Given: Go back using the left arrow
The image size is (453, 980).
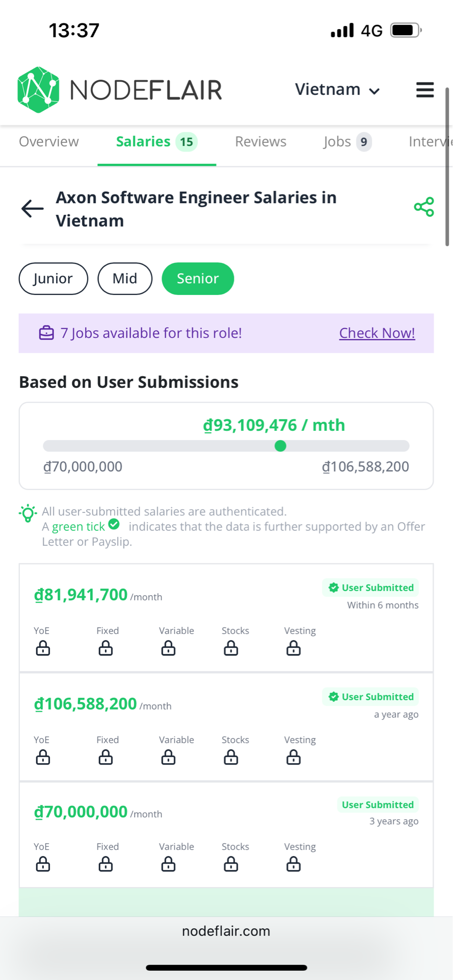Looking at the screenshot, I should [33, 208].
